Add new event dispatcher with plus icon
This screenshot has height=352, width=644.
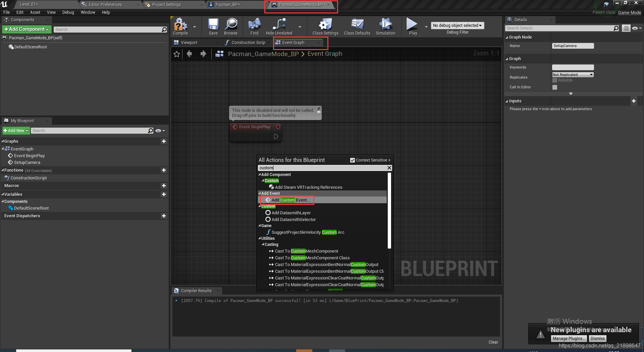(x=164, y=216)
